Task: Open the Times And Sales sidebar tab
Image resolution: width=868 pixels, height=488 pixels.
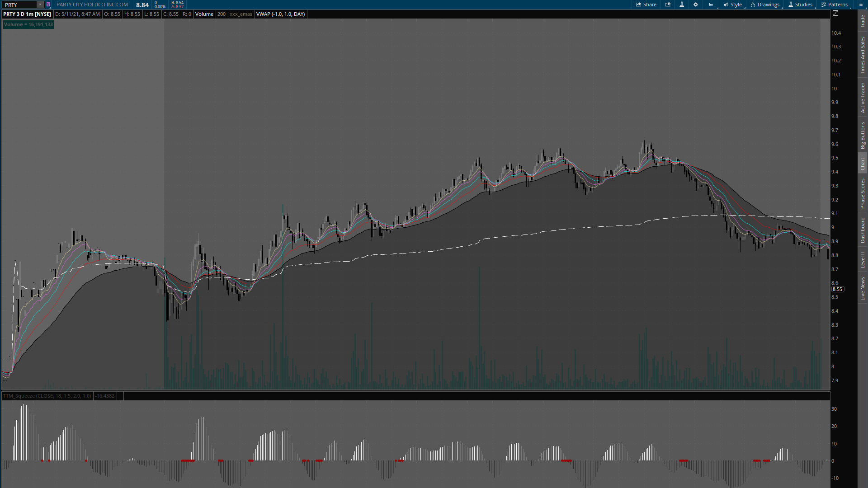Action: 863,56
